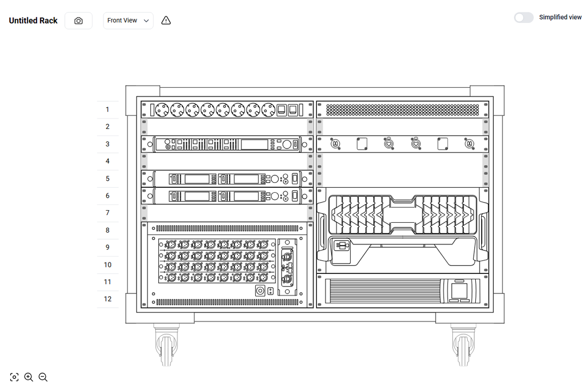Image resolution: width=588 pixels, height=392 pixels.
Task: Click the fit-to-view focus icon
Action: [15, 377]
